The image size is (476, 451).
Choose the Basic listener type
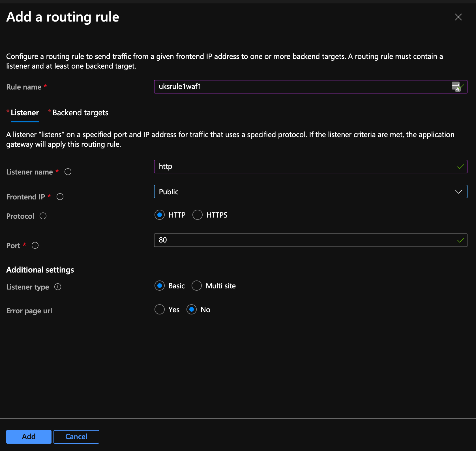point(160,286)
